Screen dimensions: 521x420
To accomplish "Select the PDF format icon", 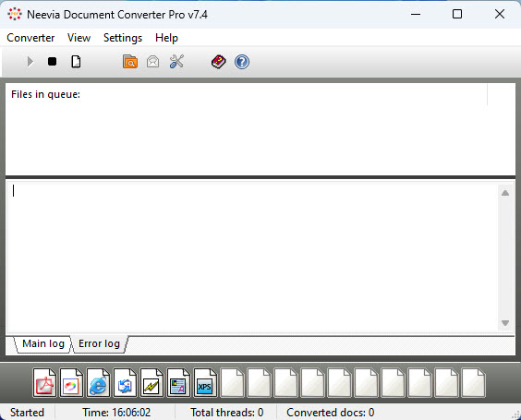I will click(x=44, y=383).
